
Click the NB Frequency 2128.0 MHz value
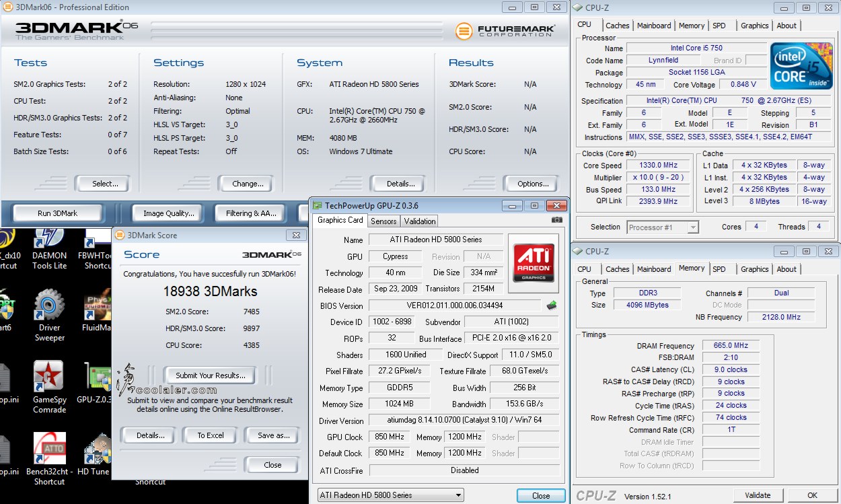point(780,317)
